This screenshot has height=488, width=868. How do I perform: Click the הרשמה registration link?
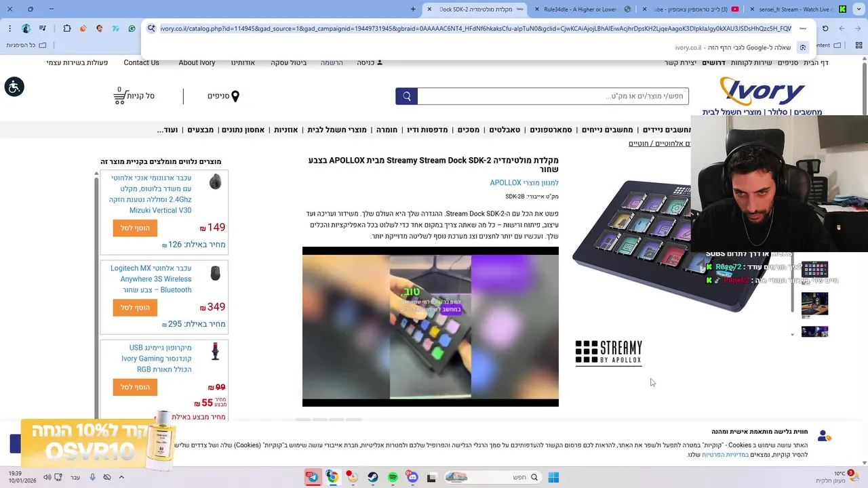(332, 62)
